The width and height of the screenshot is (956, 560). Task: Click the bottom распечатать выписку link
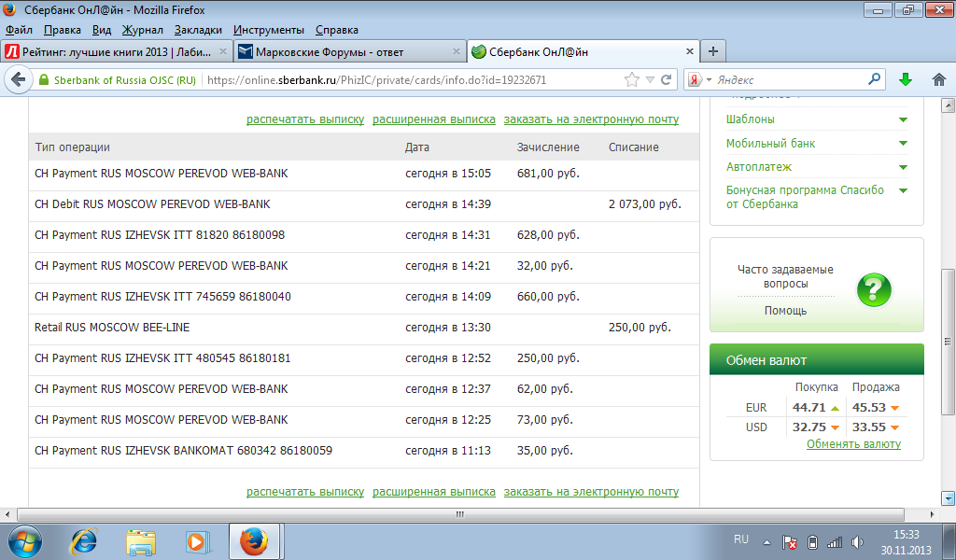pos(305,492)
